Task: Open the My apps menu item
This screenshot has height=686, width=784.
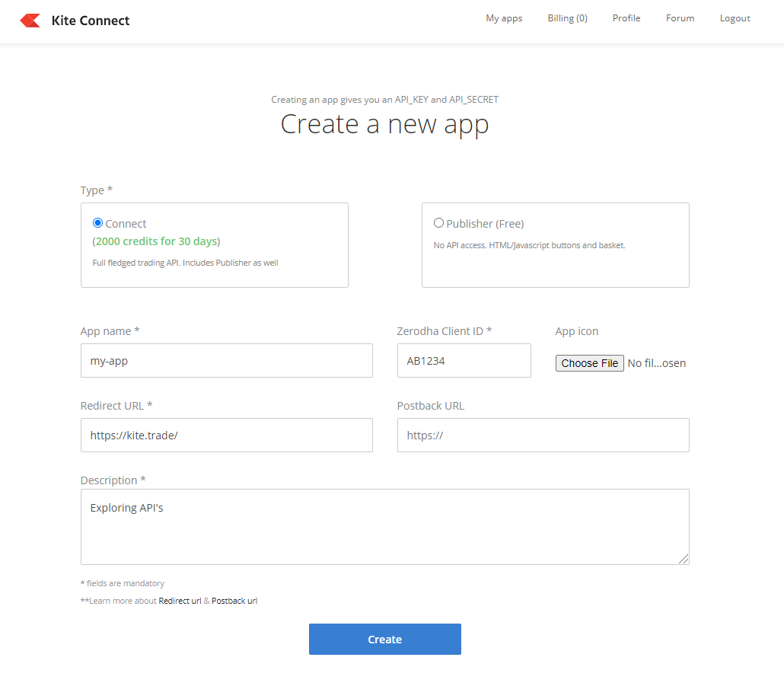Action: click(x=504, y=18)
